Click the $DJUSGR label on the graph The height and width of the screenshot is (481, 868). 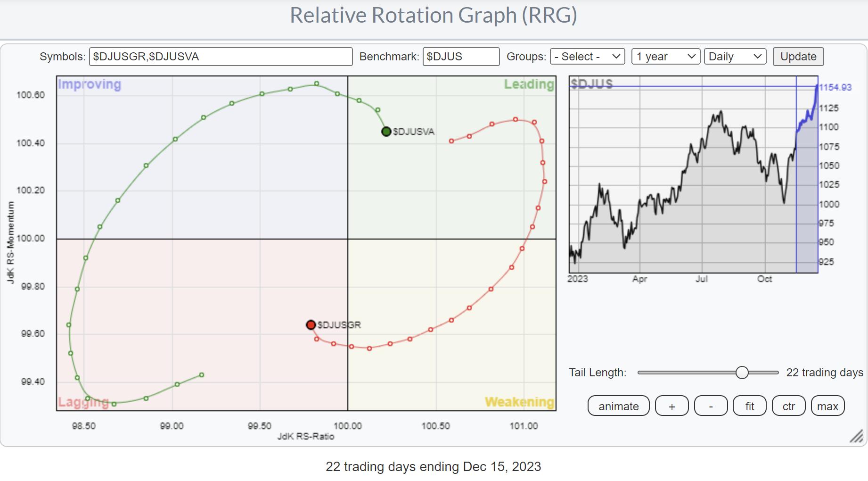coord(339,325)
